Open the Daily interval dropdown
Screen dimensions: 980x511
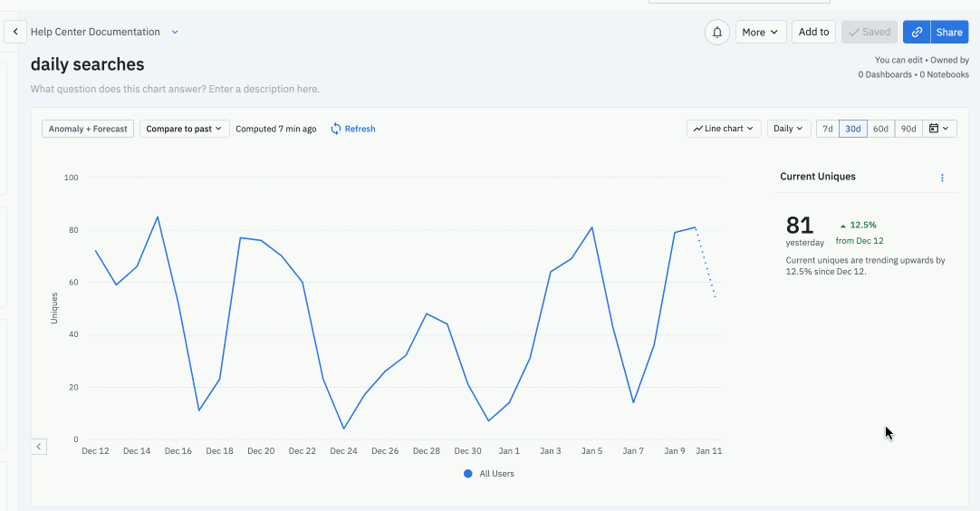(x=788, y=129)
